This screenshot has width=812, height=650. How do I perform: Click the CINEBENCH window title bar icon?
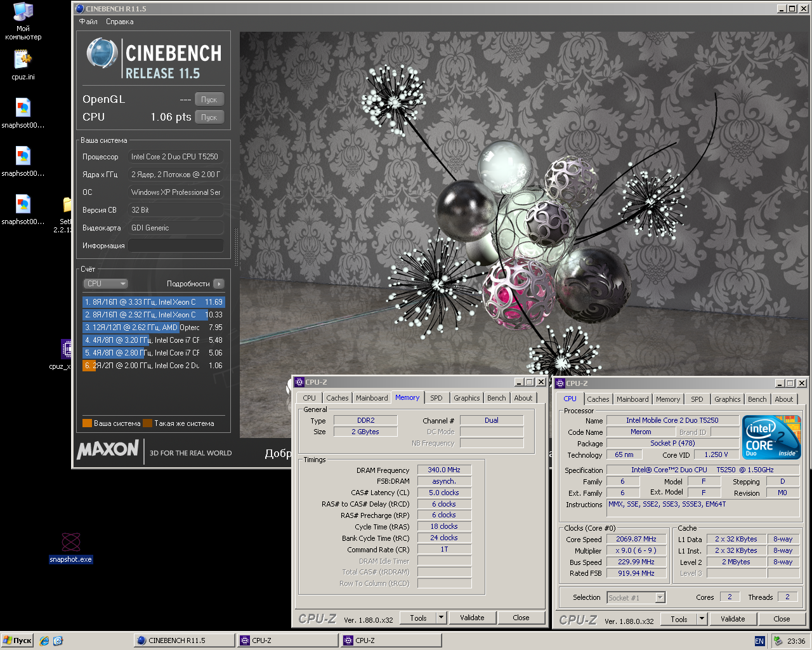(79, 9)
